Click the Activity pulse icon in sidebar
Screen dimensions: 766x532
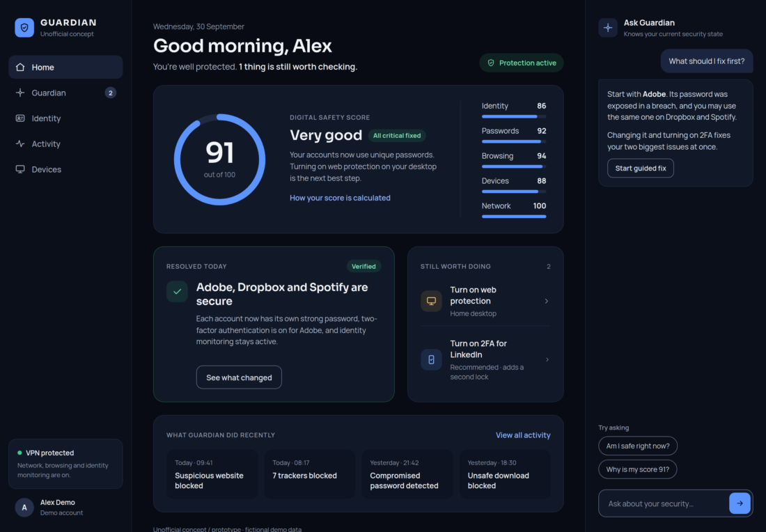click(20, 143)
